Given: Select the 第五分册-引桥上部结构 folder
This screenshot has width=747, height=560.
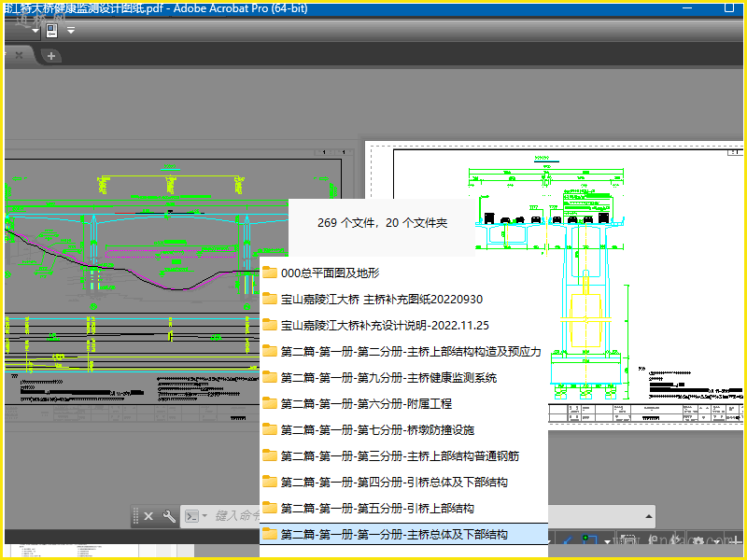Looking at the screenshot, I should [x=377, y=509].
